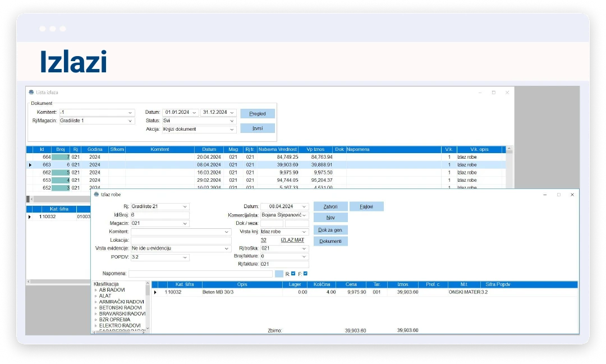Sort by the Nabavna Vrednost column header
The image size is (606, 364).
pos(278,150)
